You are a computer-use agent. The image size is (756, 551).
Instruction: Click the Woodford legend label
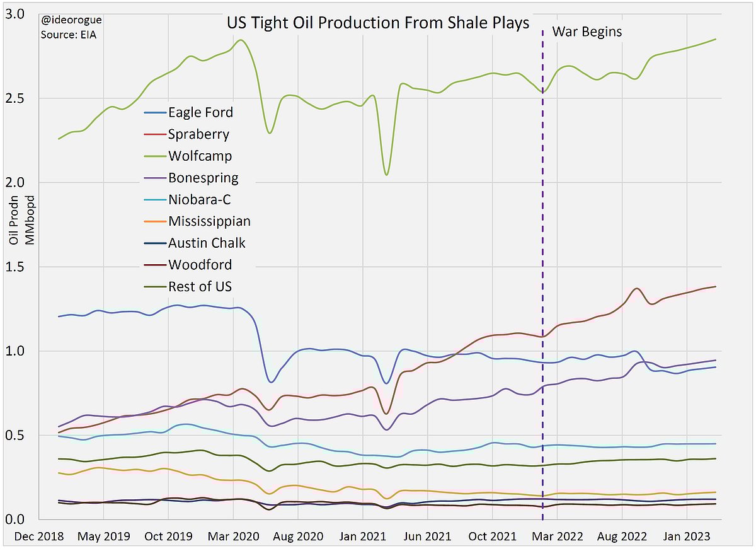pos(200,265)
